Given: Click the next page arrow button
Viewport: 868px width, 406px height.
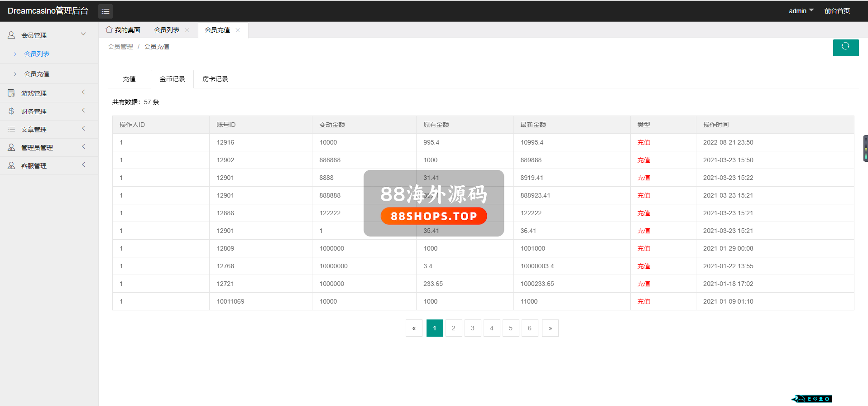Looking at the screenshot, I should point(550,328).
